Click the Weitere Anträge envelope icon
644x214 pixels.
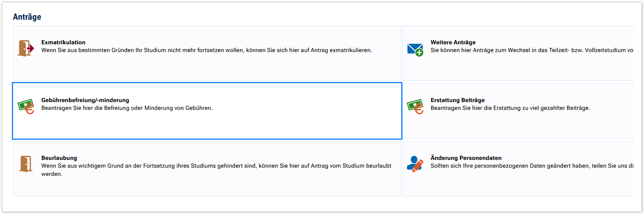(x=415, y=50)
